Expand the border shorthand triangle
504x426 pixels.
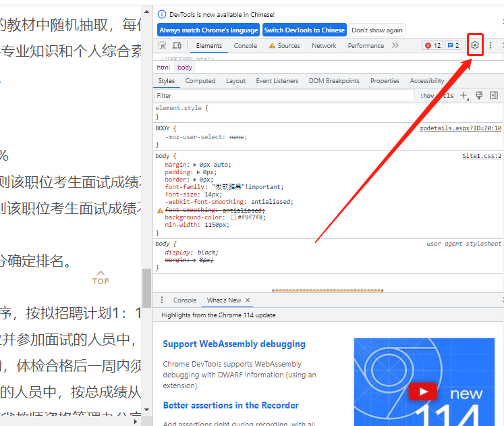click(x=195, y=180)
